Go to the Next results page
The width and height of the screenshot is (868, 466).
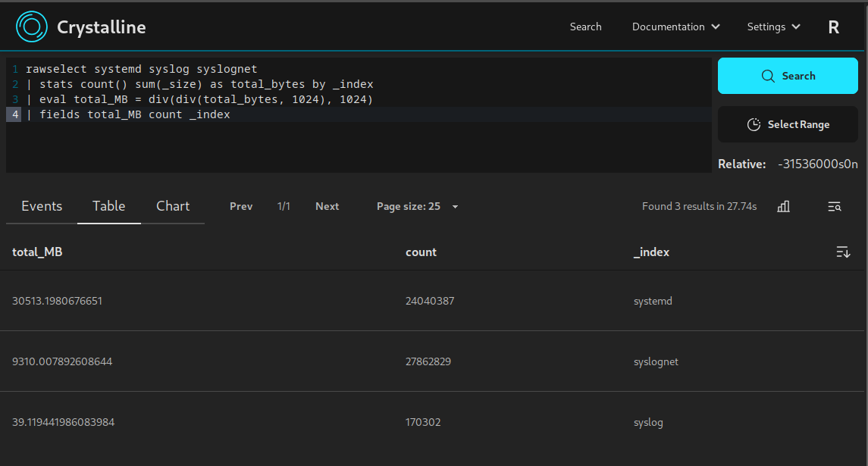pos(327,206)
